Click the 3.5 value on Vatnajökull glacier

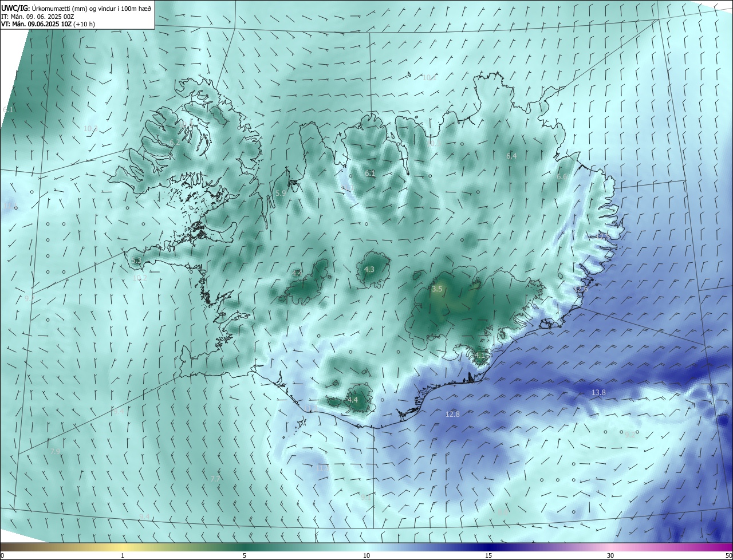click(437, 289)
